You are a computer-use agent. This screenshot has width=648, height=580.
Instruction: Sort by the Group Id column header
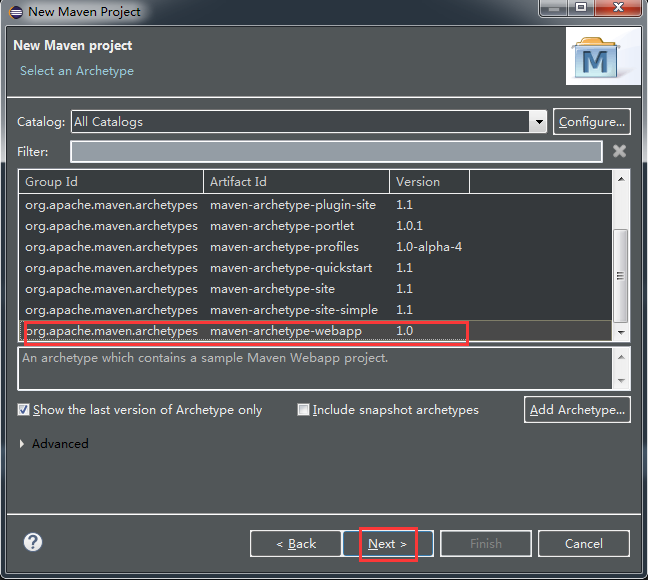(111, 181)
